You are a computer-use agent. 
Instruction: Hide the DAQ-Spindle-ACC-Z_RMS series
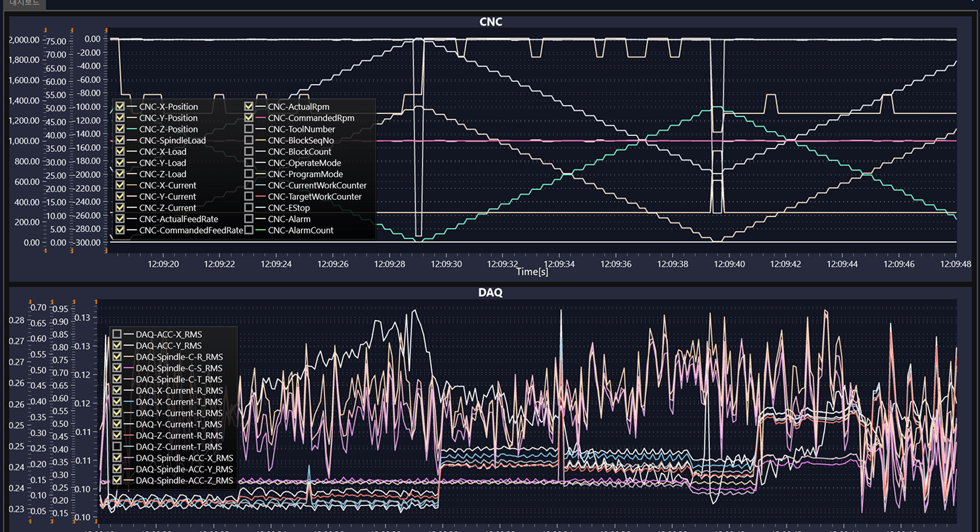pos(117,480)
